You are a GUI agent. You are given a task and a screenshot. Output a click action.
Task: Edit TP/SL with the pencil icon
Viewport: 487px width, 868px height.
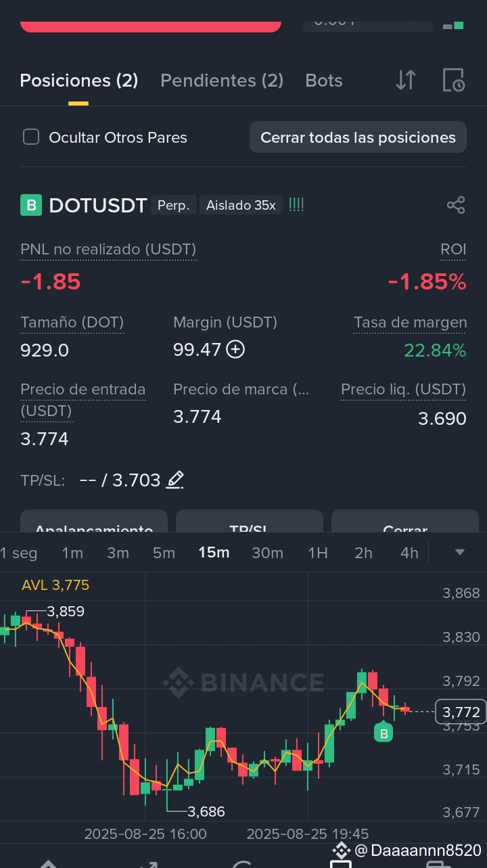click(175, 480)
